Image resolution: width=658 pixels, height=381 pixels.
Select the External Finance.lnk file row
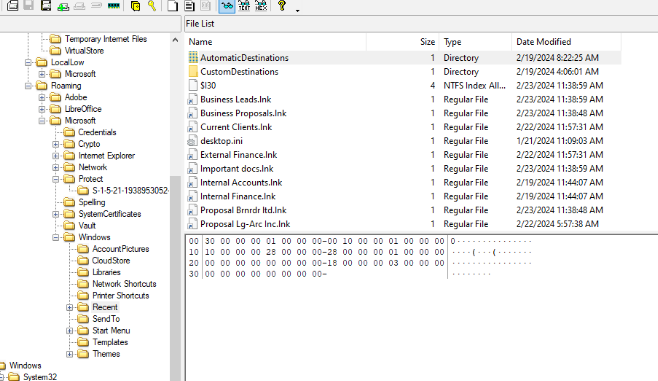click(403, 155)
